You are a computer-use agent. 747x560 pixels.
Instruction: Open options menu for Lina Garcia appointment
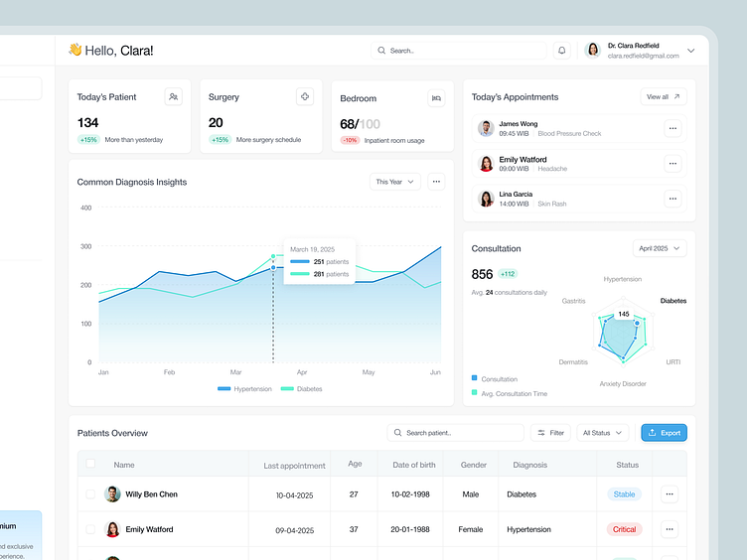672,199
